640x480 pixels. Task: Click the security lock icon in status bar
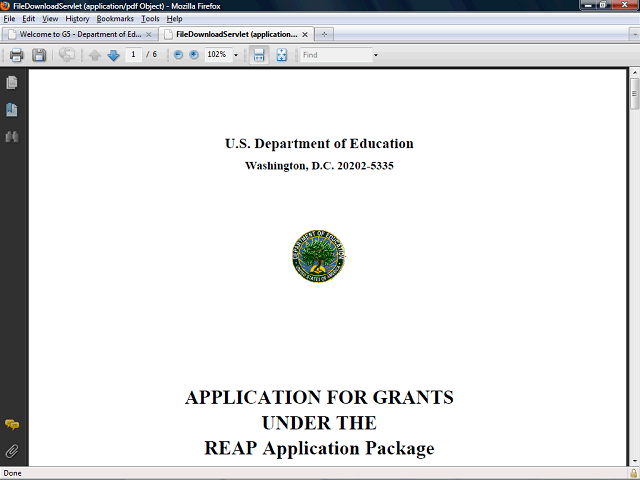click(x=633, y=473)
